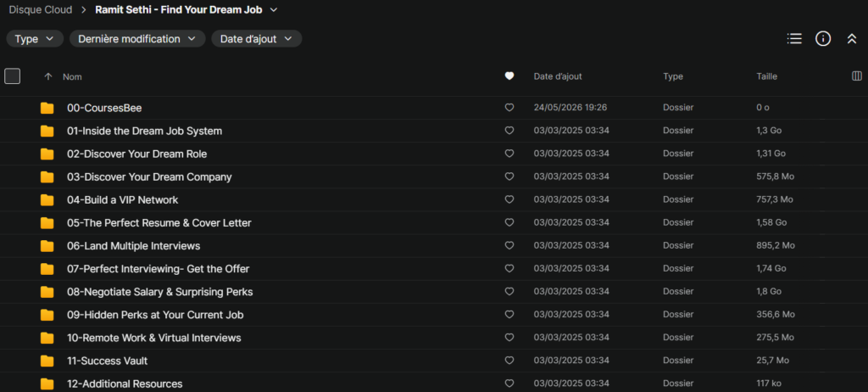Screen dimensions: 868x392
Task: Collapse the header with double chevron icon
Action: [x=852, y=39]
